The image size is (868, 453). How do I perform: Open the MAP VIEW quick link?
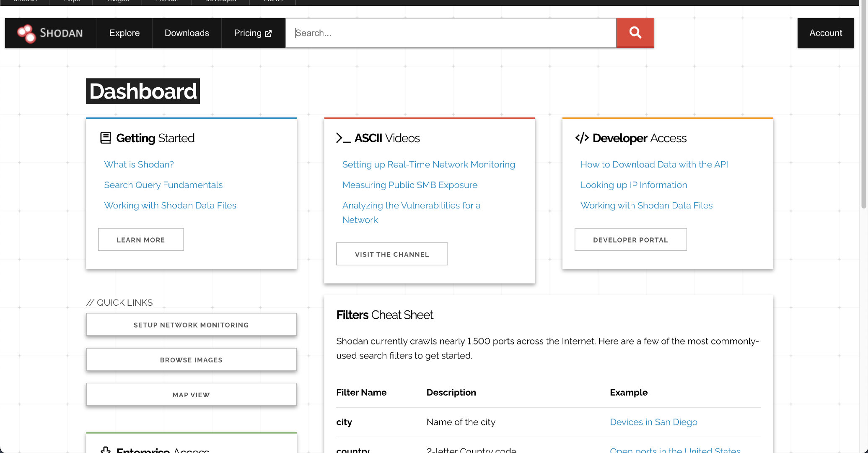click(191, 395)
